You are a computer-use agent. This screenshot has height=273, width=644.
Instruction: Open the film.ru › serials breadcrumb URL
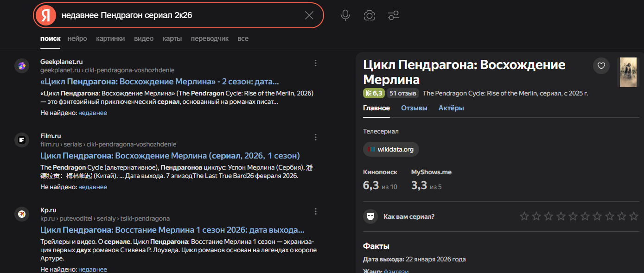click(x=108, y=144)
